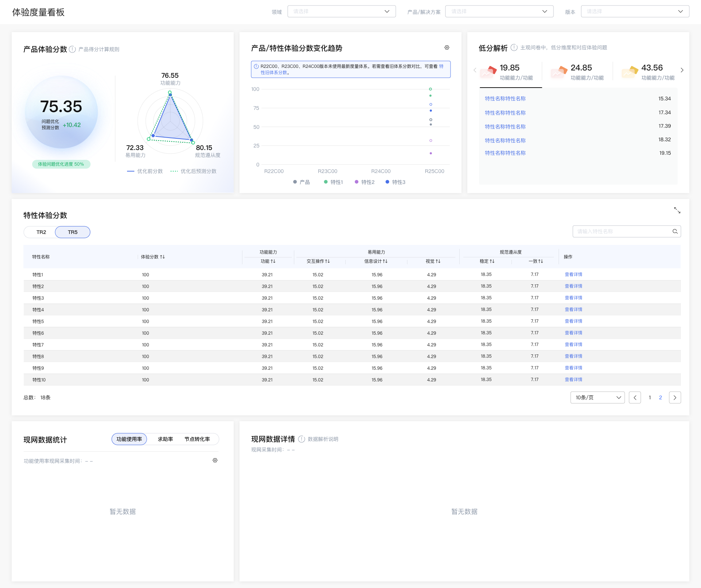The width and height of the screenshot is (701, 588).
Task: Click info icon in trend notice banner
Action: pyautogui.click(x=256, y=66)
